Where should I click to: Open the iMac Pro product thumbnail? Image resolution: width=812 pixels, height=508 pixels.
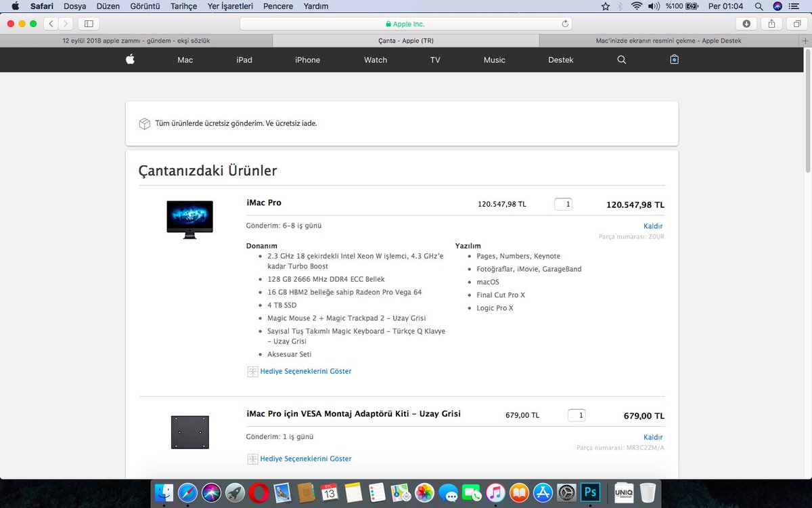tap(190, 219)
